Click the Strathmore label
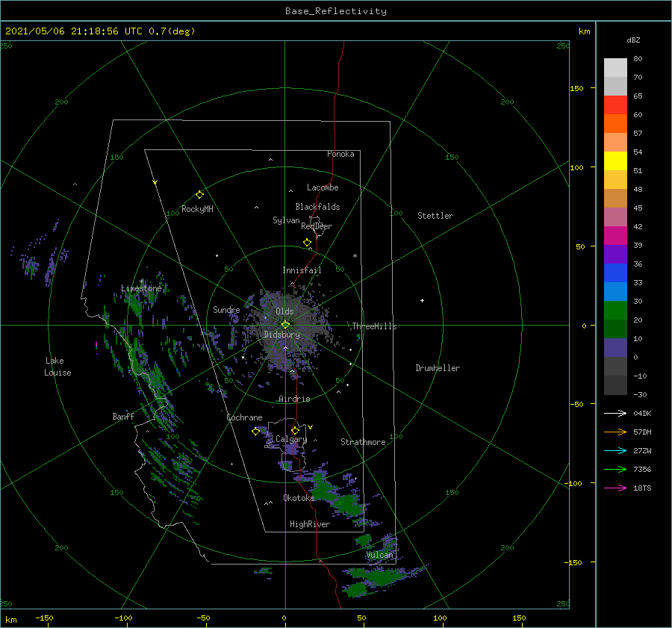672x628 pixels. [x=363, y=442]
